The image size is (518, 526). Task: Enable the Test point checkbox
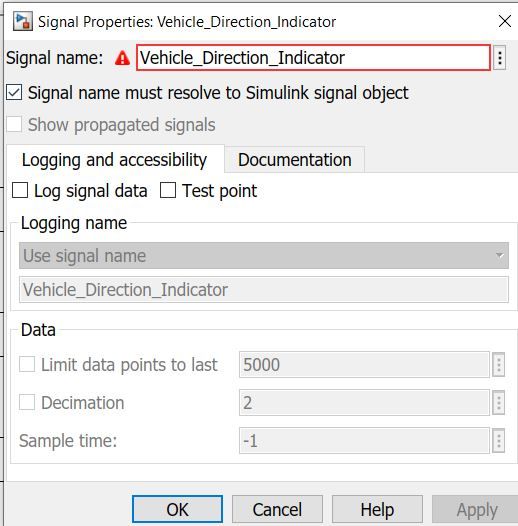168,191
